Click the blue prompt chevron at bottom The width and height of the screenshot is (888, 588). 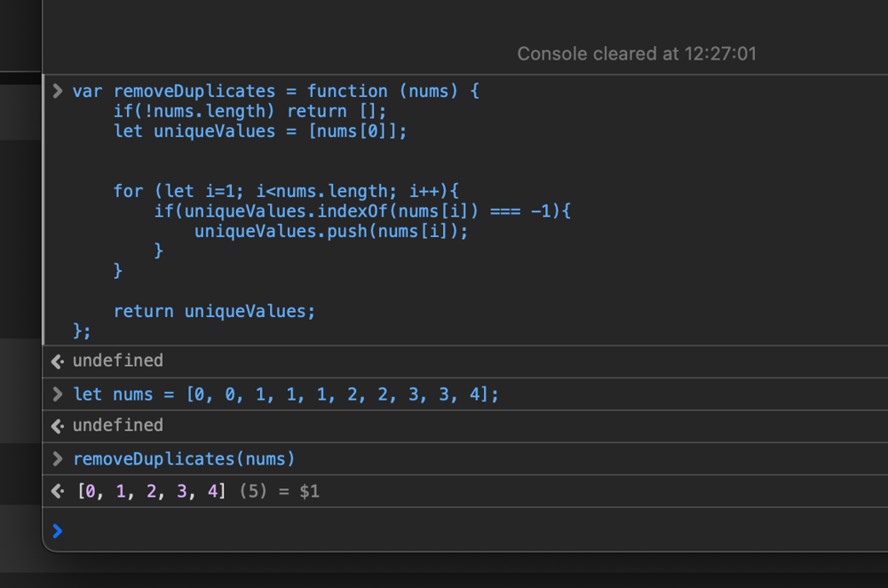pos(57,531)
